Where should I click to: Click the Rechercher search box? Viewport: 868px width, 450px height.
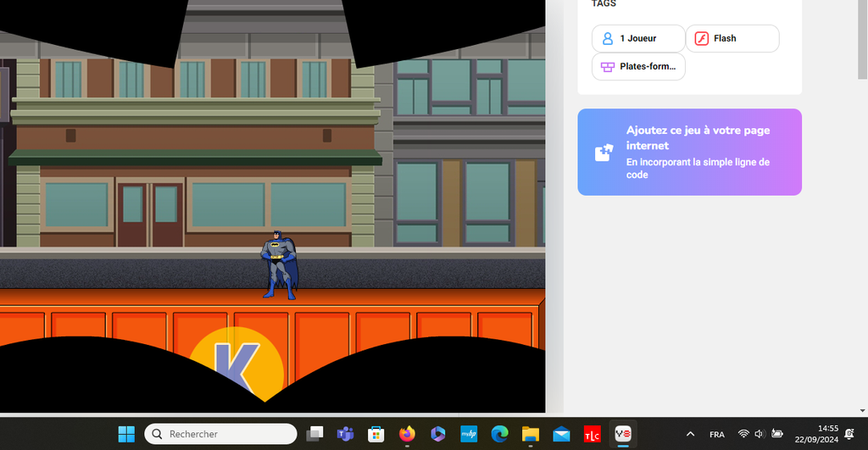[220, 434]
